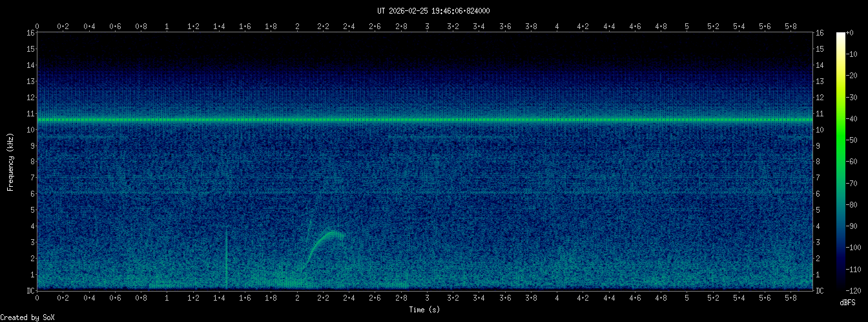The height and width of the screenshot is (322, 868).
Task: Click the white top end of the color bar
Action: 840,34
